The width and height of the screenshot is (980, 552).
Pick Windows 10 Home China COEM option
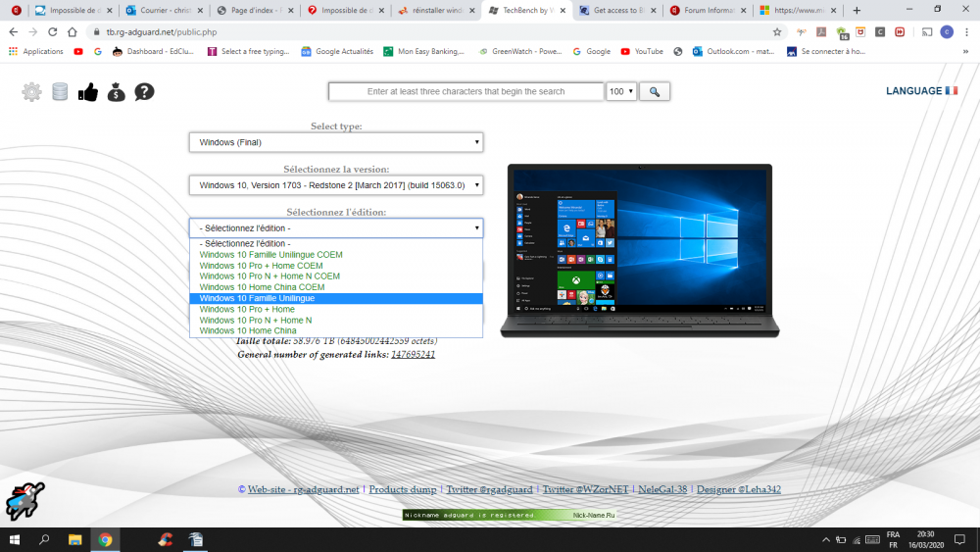(x=262, y=287)
